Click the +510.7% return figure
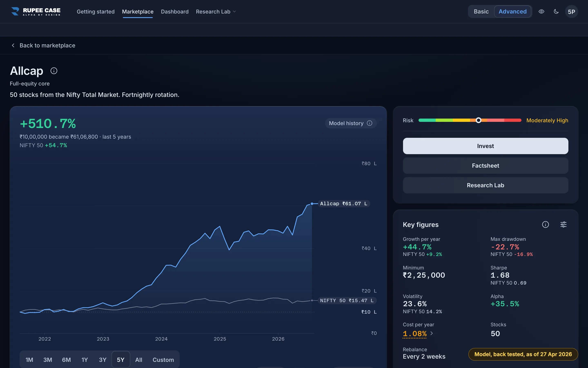The image size is (588, 368). [48, 124]
